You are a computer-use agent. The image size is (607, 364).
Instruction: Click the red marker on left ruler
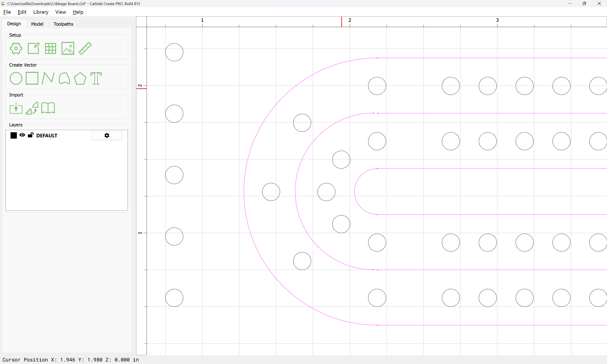[x=141, y=88]
